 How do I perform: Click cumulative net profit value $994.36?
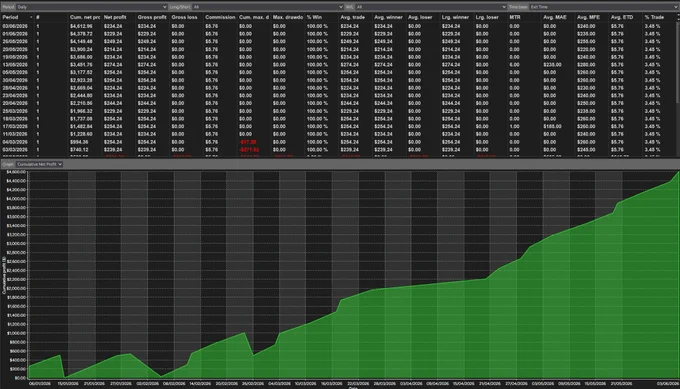pyautogui.click(x=79, y=142)
